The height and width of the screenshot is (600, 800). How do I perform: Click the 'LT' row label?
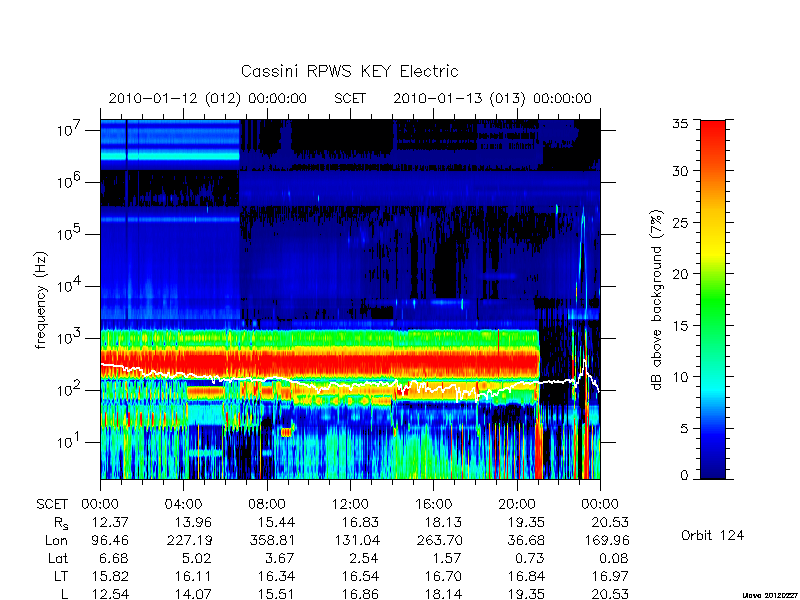coord(61,577)
